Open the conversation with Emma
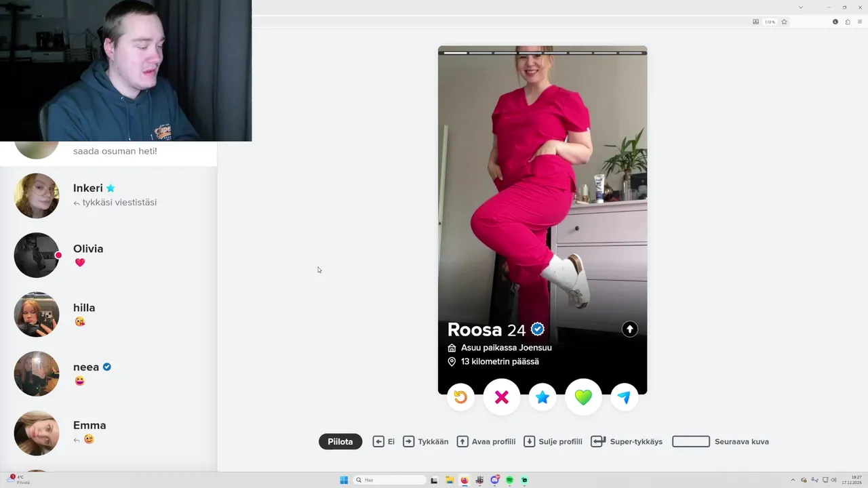868x488 pixels. pos(108,432)
